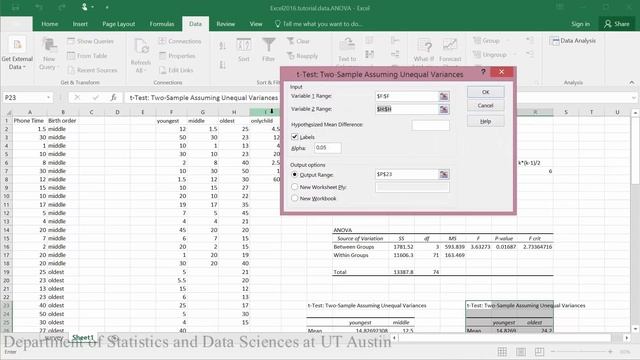This screenshot has height=360, width=640.
Task: Click the Output Range text field
Action: click(x=407, y=174)
